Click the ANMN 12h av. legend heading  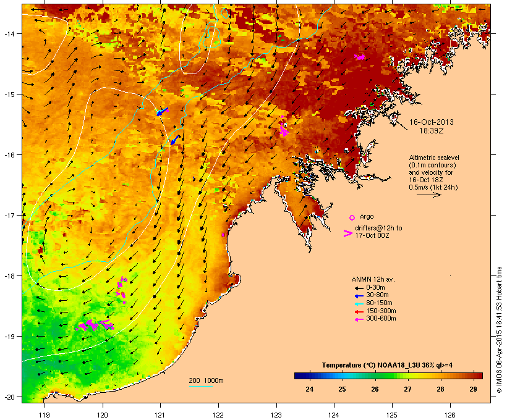point(373,279)
